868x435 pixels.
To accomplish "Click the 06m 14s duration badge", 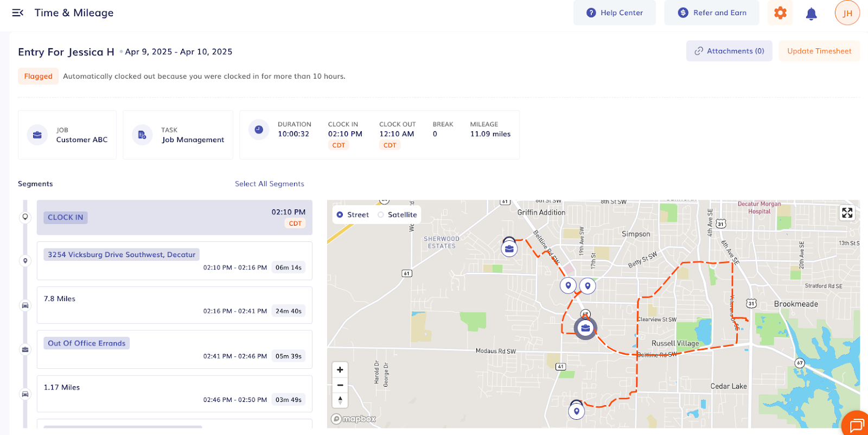I will (x=289, y=267).
